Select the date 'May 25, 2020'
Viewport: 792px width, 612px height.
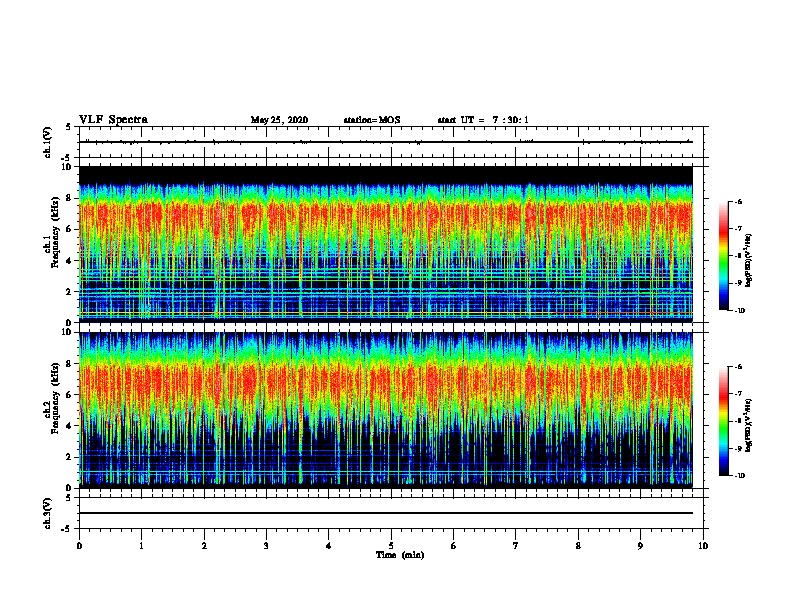click(x=279, y=120)
